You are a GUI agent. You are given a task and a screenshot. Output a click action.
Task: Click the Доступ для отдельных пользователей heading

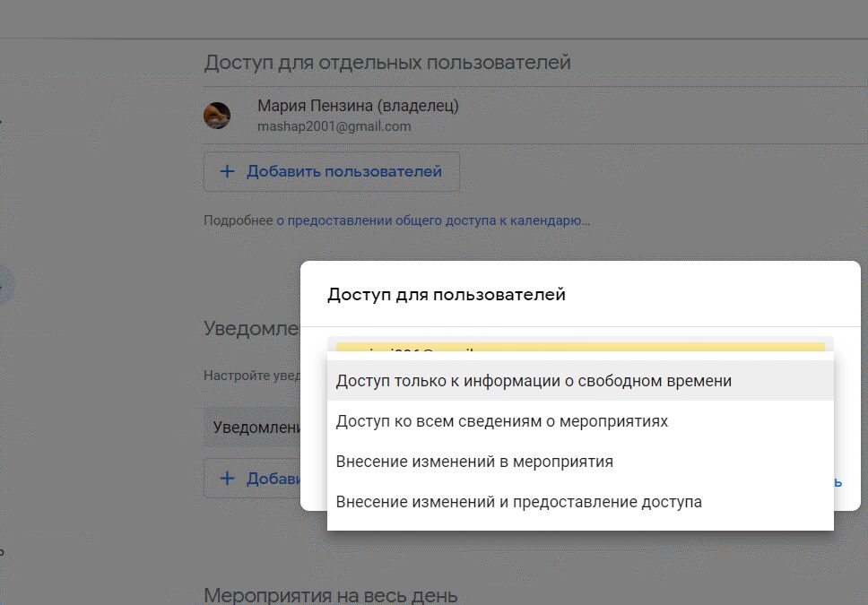click(x=387, y=63)
